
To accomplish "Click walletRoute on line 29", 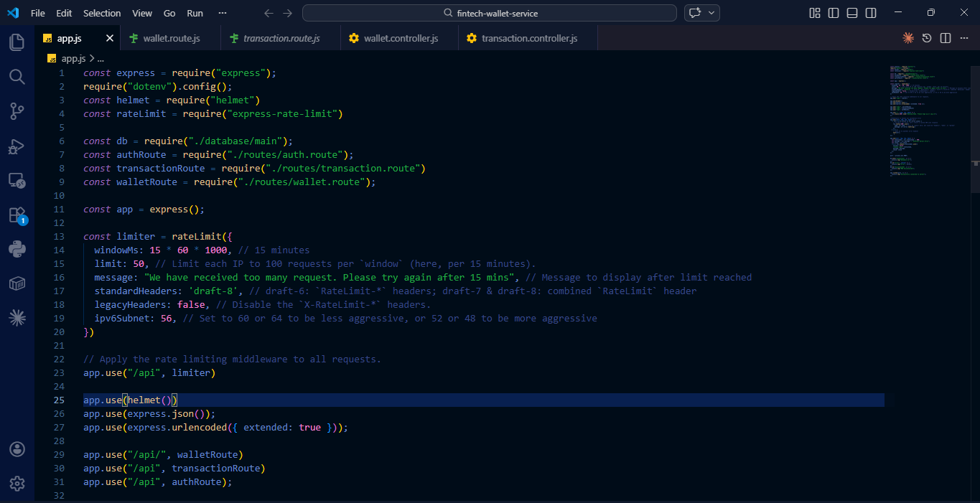I will (207, 455).
